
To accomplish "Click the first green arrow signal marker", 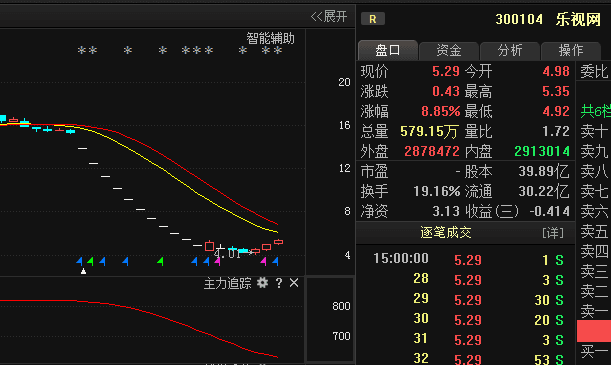I will (x=90, y=261).
